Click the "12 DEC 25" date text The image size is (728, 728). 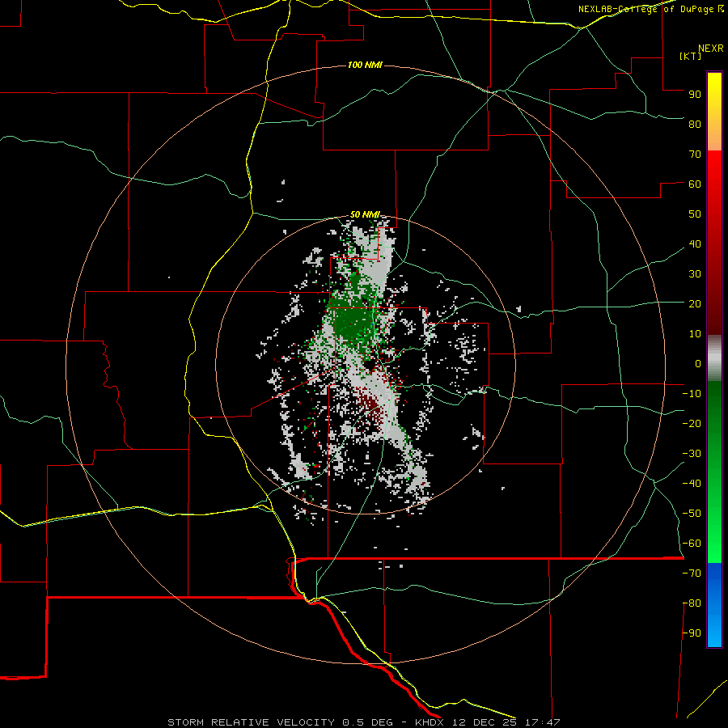tap(485, 722)
